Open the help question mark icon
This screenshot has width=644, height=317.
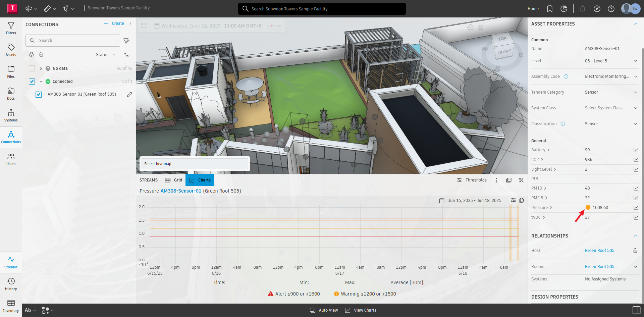coord(611,9)
